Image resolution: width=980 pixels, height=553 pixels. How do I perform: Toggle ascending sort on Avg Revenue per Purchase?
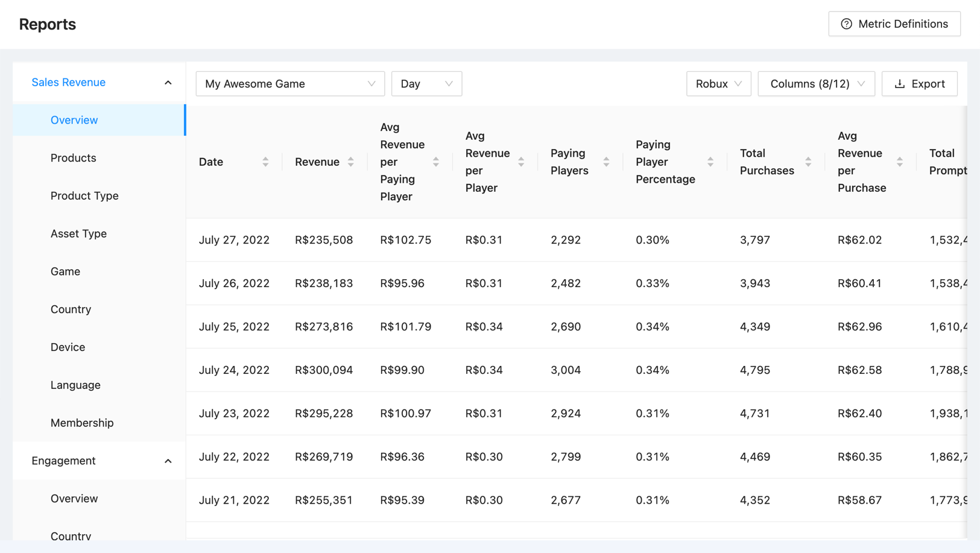tap(899, 162)
